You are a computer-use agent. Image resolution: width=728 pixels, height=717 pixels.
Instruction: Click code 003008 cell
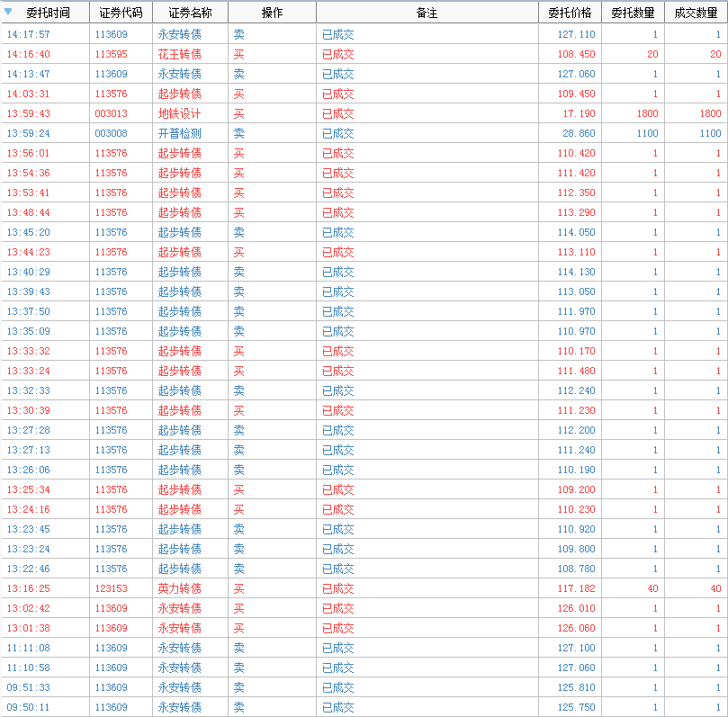point(111,134)
